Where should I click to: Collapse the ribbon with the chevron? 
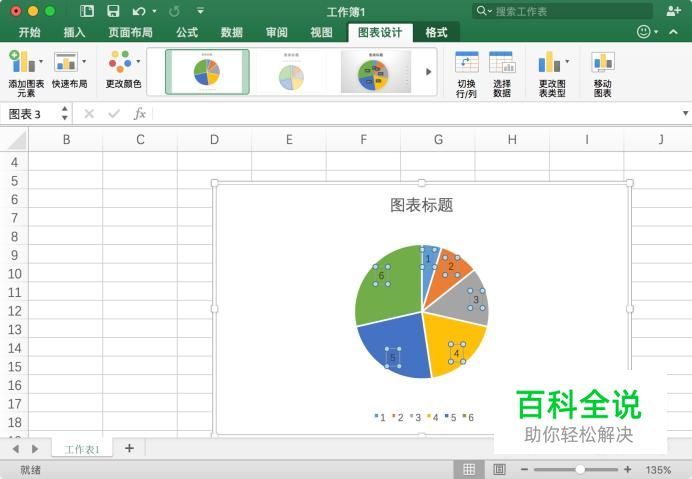point(673,32)
